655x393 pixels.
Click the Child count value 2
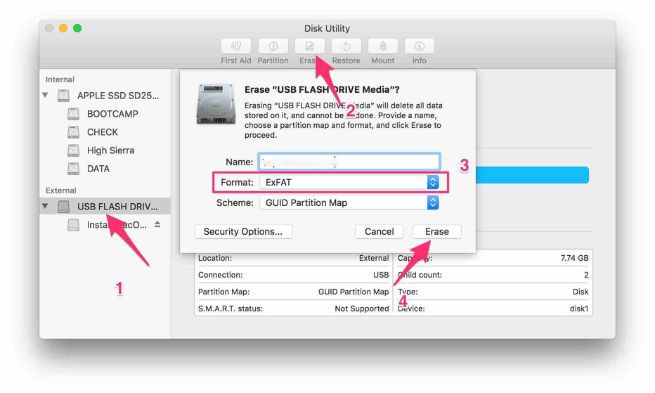click(x=586, y=275)
